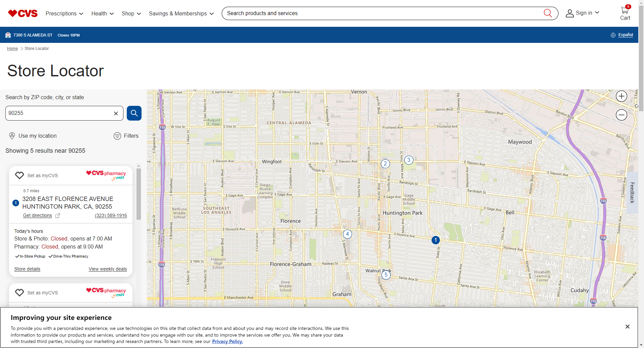Click the results list scrollbar
This screenshot has height=348, width=644.
coord(139,194)
